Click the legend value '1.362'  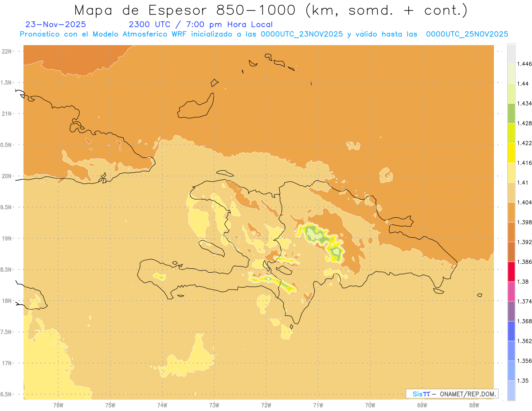pyautogui.click(x=524, y=341)
